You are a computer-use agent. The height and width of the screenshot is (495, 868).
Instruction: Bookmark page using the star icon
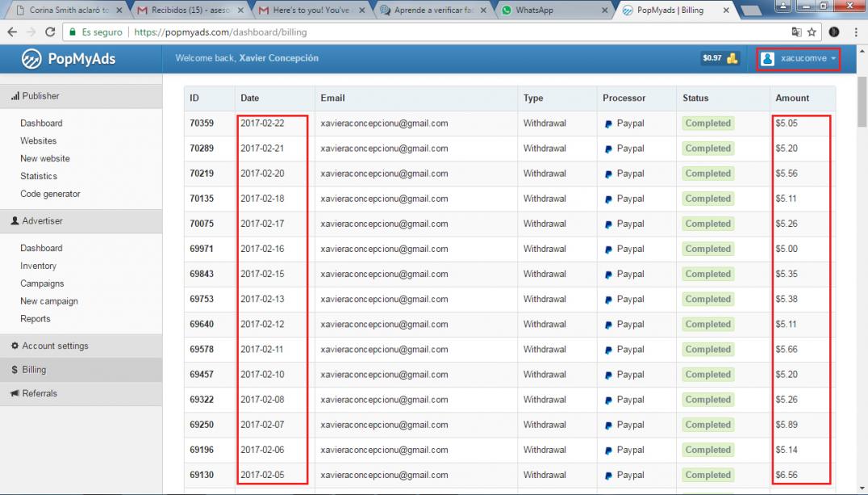(x=812, y=33)
